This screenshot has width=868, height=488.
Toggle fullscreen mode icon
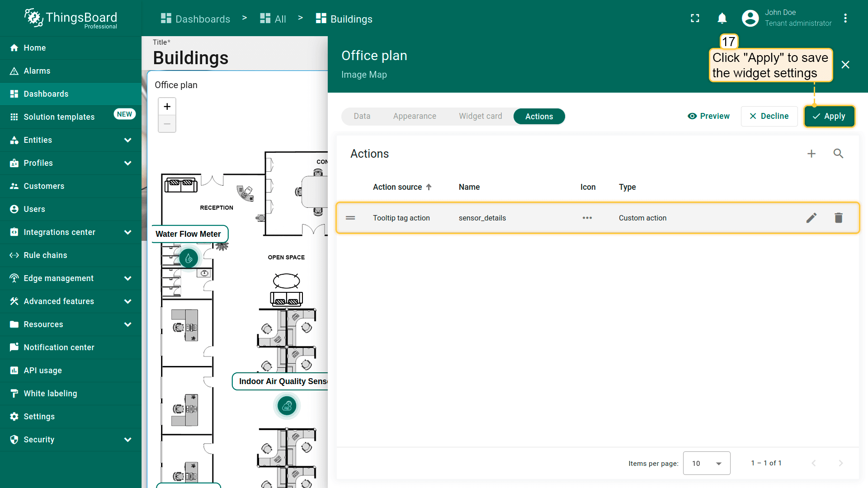coord(695,18)
